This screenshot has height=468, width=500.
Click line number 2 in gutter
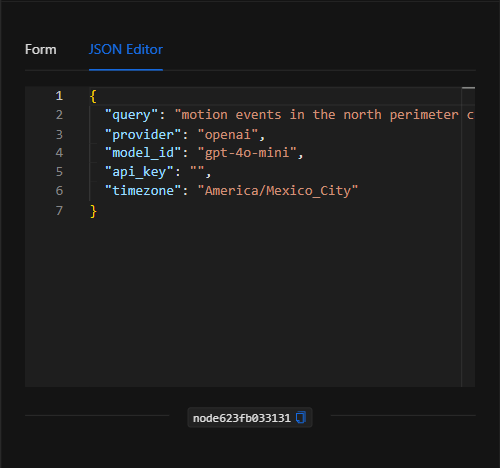point(59,115)
